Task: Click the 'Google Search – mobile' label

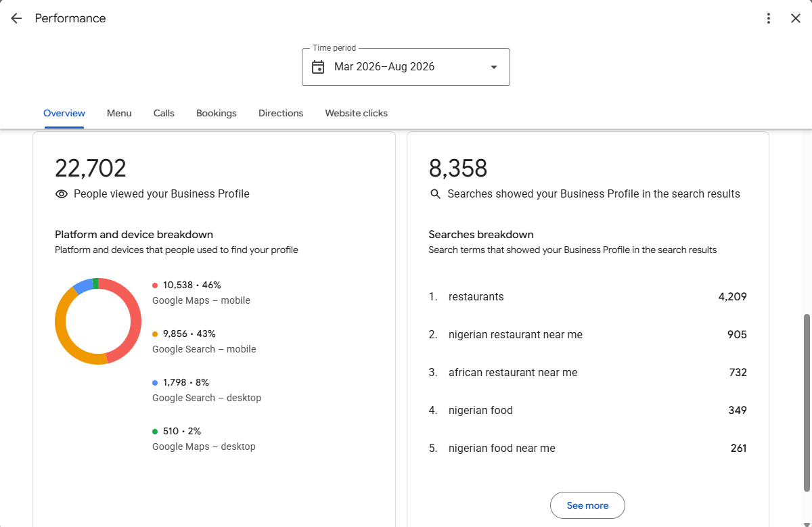Action: point(204,350)
